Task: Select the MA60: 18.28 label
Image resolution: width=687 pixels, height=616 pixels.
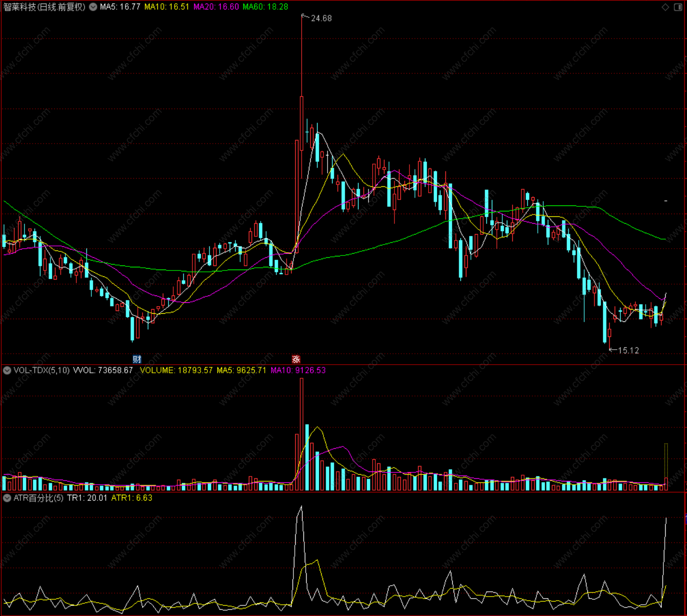Action: (265, 7)
